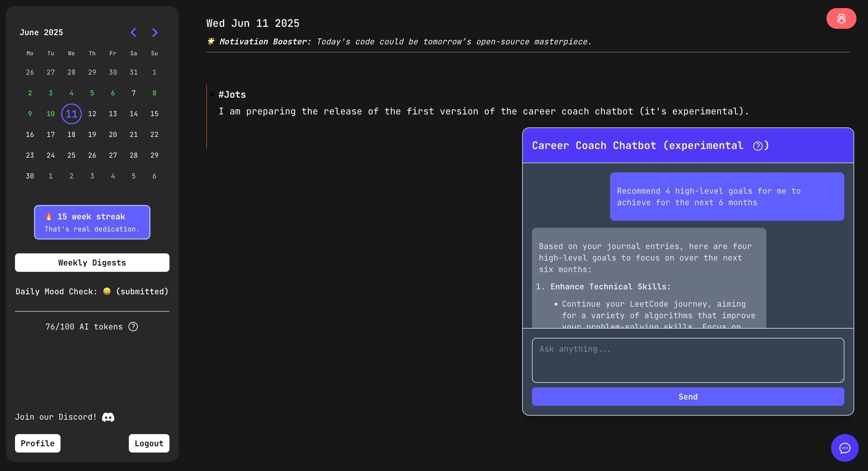Select June 15 in the calendar
Viewport: 868px width, 471px height.
tap(154, 114)
